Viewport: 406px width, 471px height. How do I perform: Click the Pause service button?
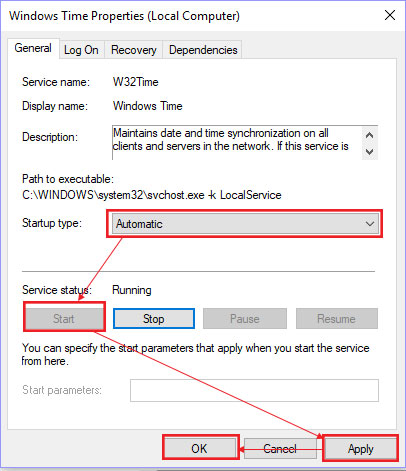tap(245, 319)
